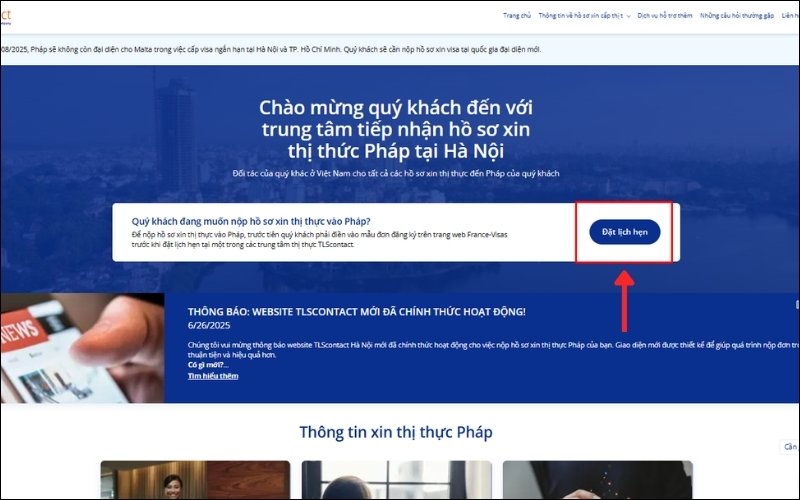Click the Đặt lịch hẹn button

coord(624,232)
